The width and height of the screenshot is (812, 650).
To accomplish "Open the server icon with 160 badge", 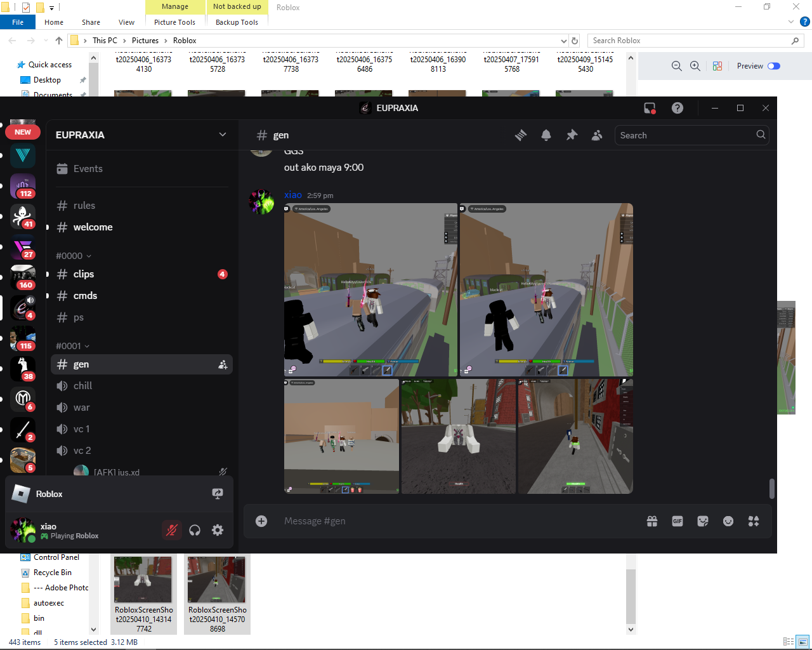I will [x=23, y=277].
